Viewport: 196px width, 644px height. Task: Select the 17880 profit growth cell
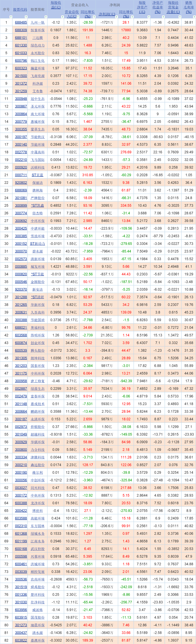click(126, 30)
